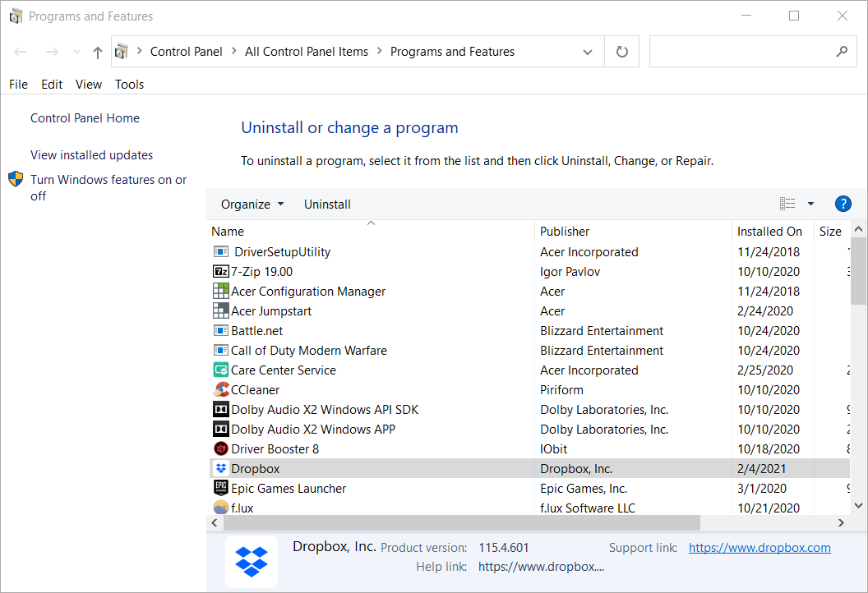
Task: Click the forward navigation arrow
Action: tap(52, 52)
